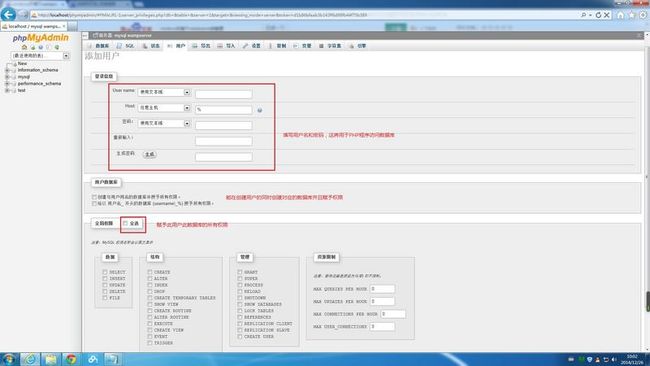The width and height of the screenshot is (650, 366).
Task: Open the Export (导出) tab
Action: (201, 46)
